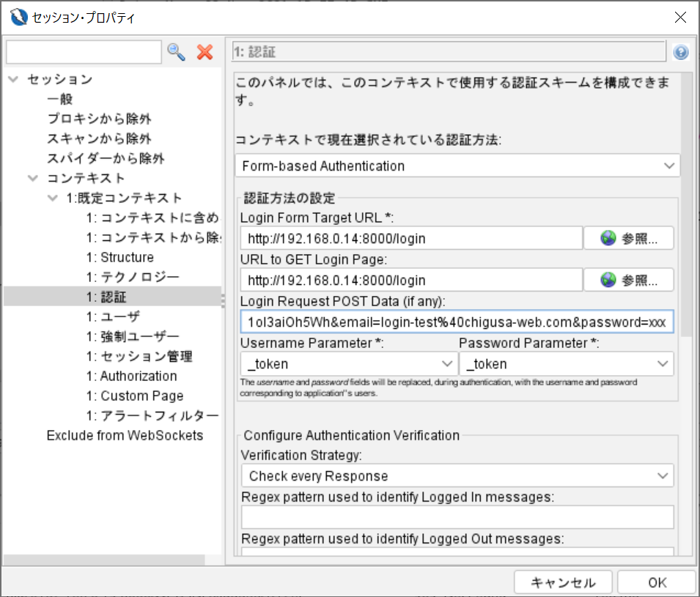Select 1: 認証 tree item
Image resolution: width=700 pixels, height=597 pixels.
coord(106,297)
